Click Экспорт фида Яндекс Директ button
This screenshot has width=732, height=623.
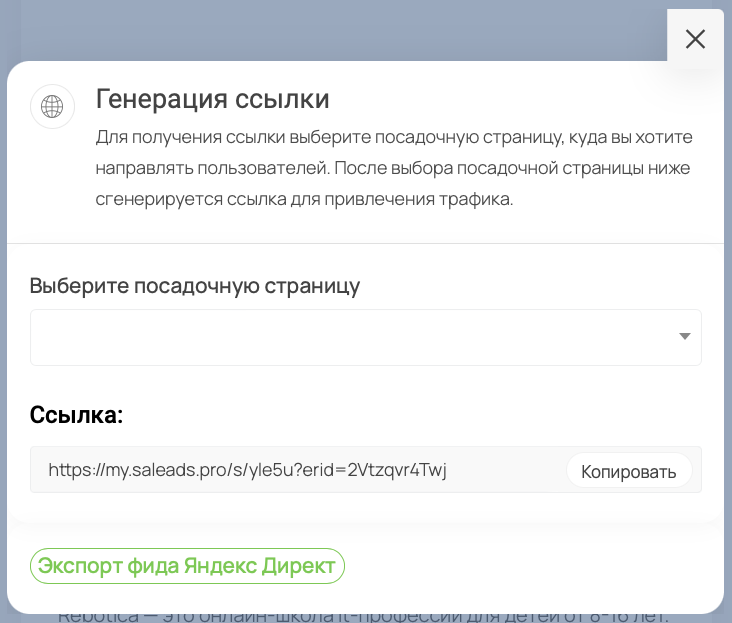pos(187,566)
